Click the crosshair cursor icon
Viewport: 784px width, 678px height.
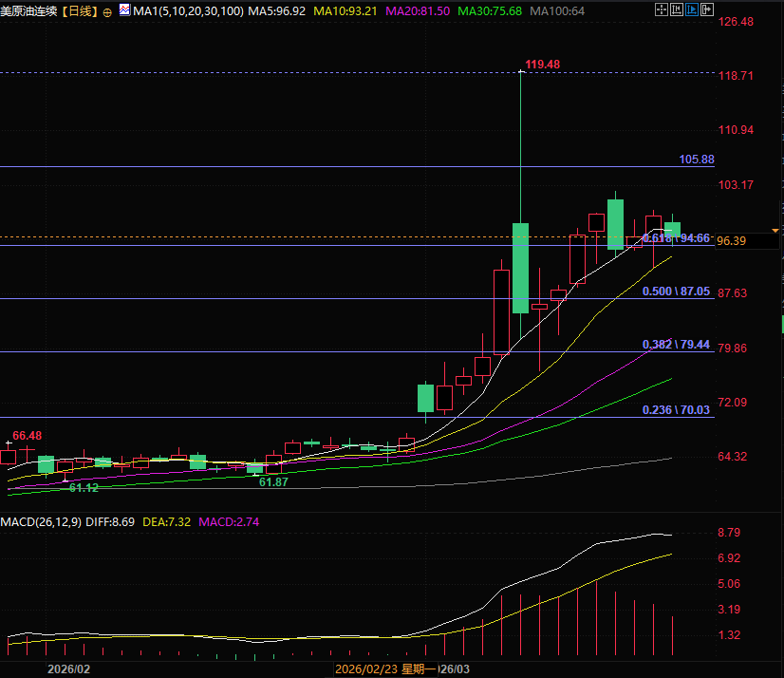pos(661,9)
